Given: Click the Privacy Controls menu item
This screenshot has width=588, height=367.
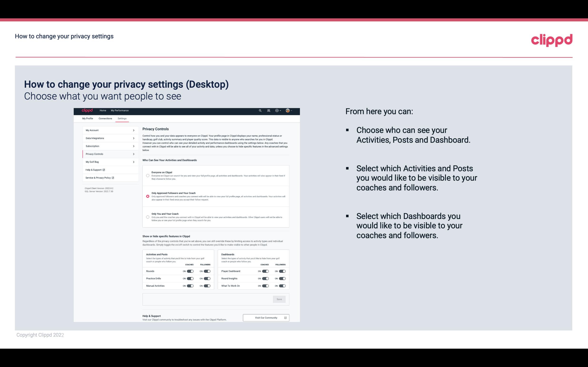Looking at the screenshot, I should coord(108,154).
